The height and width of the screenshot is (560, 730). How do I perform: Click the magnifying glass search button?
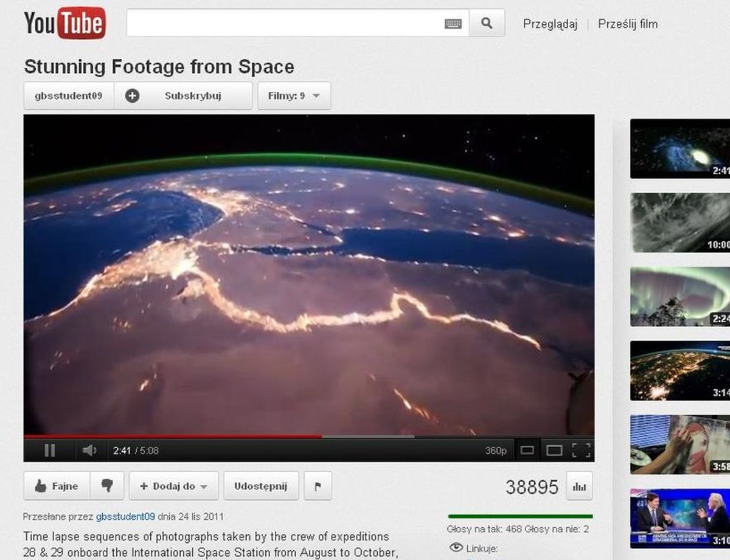coord(487,23)
